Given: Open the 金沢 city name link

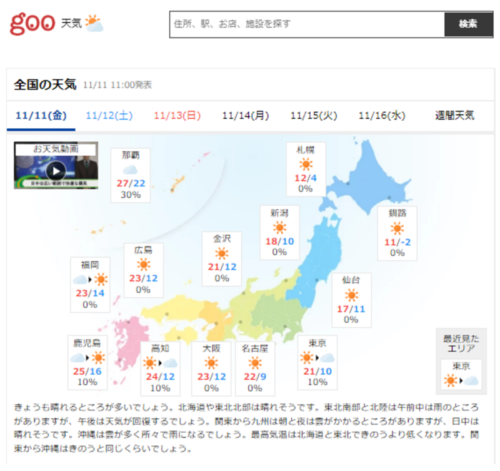Looking at the screenshot, I should click(x=222, y=239).
